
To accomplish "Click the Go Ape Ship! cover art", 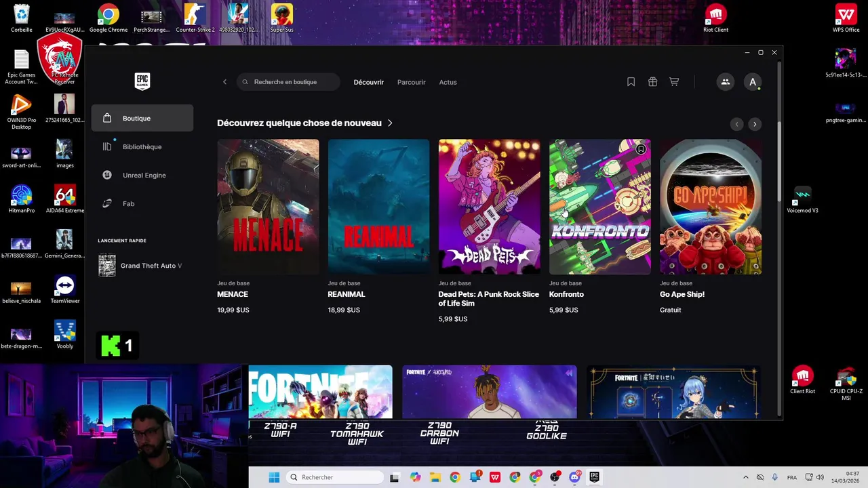I will [711, 207].
